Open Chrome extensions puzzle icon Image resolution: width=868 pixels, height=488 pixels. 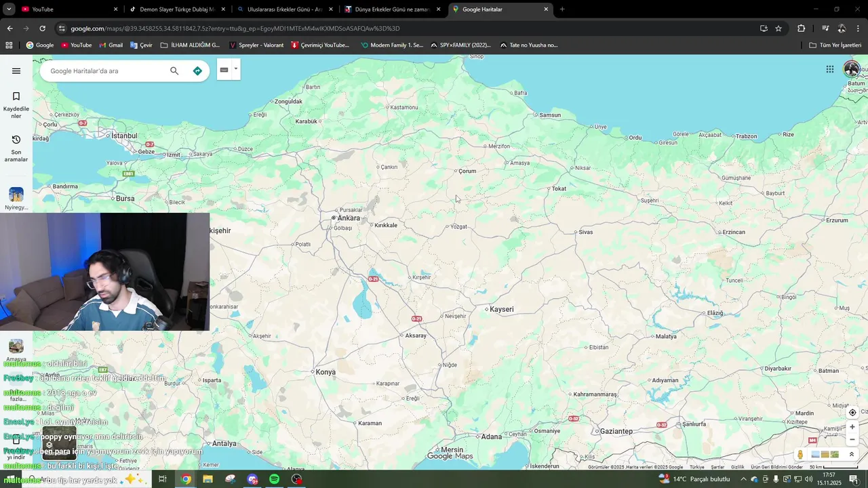coord(801,28)
